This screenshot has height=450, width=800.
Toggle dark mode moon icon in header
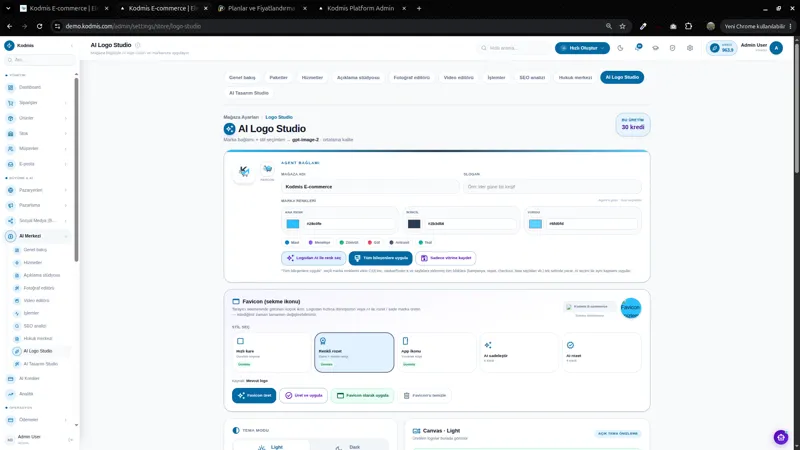[620, 48]
